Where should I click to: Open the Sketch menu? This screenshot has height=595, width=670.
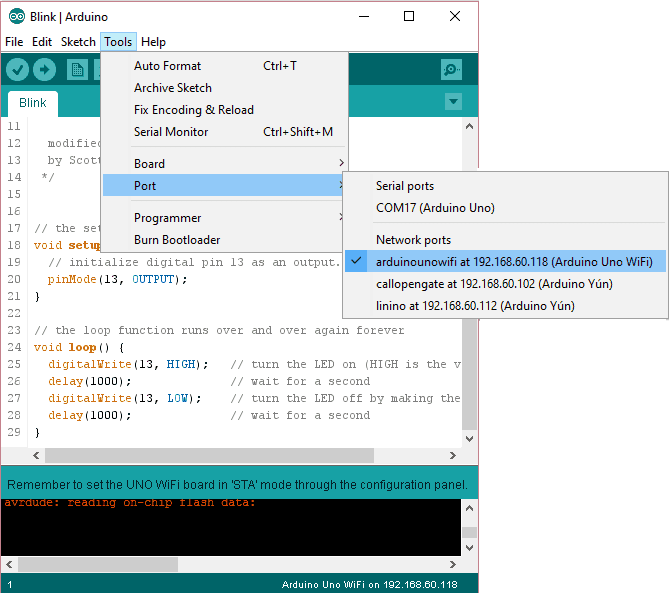click(x=78, y=42)
